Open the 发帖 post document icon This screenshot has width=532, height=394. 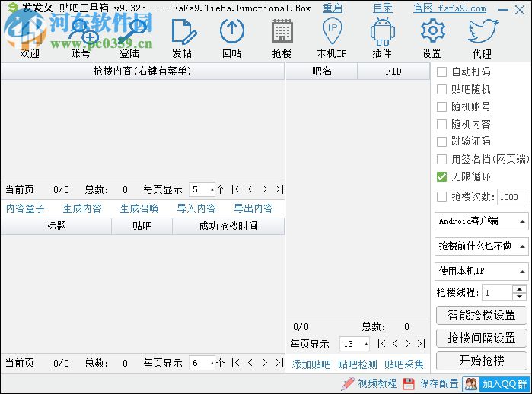point(183,32)
